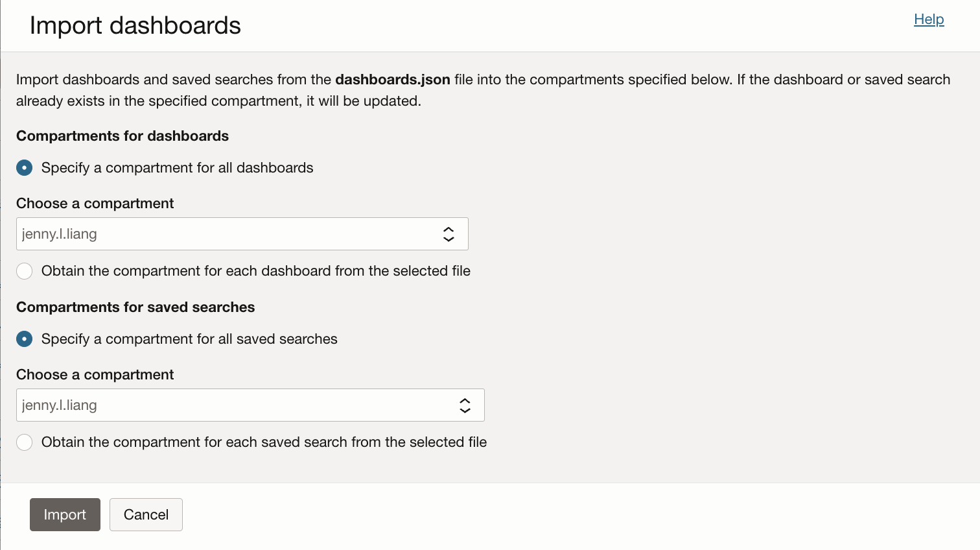Viewport: 980px width, 550px height.
Task: Click the bold dashboards.json file name
Action: [x=392, y=80]
